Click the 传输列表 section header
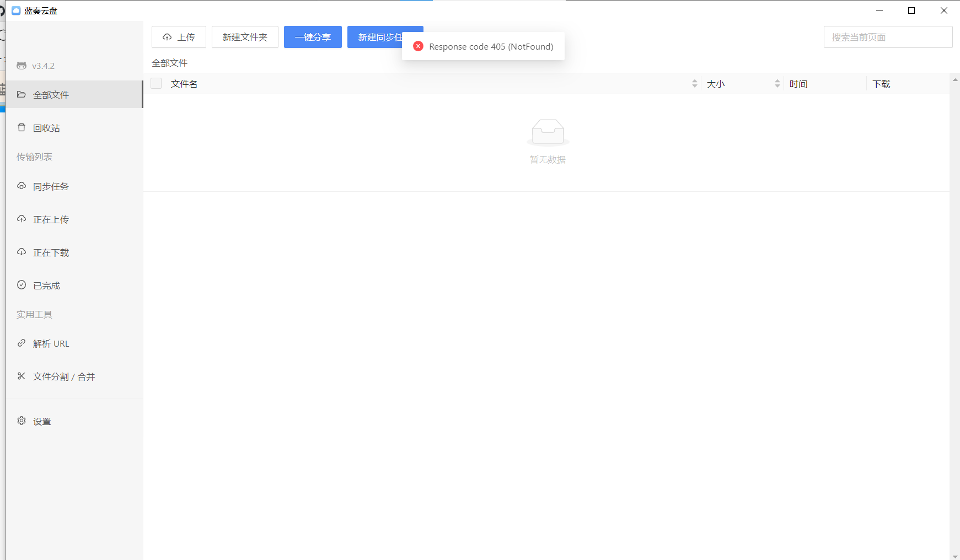 pos(34,157)
